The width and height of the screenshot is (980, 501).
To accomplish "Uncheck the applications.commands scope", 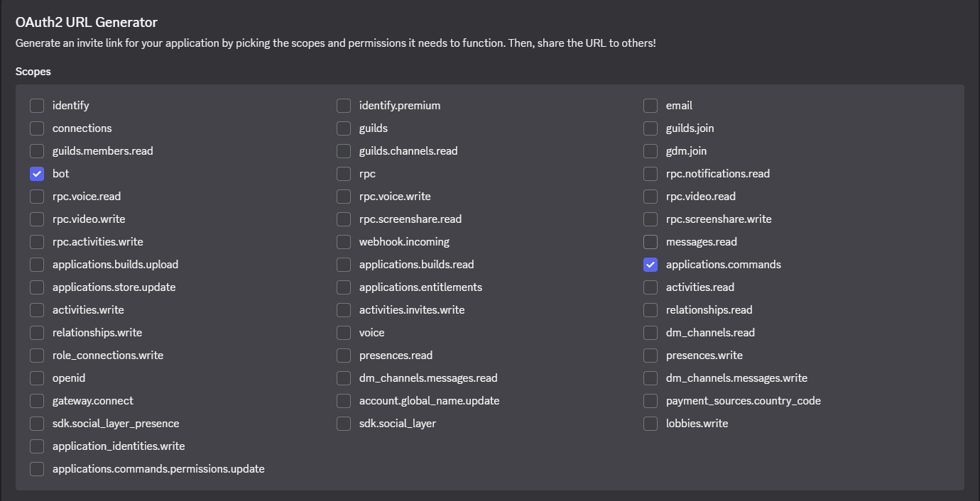I will pos(650,265).
